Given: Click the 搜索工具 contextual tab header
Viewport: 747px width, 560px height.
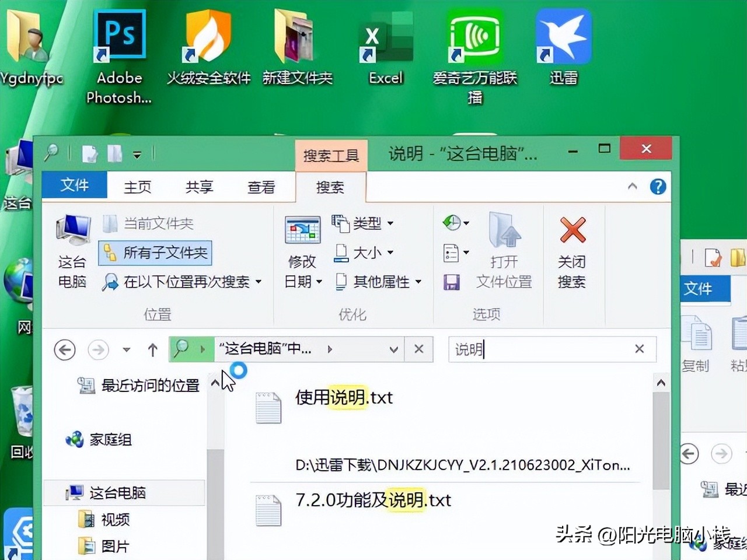Looking at the screenshot, I should click(x=331, y=156).
